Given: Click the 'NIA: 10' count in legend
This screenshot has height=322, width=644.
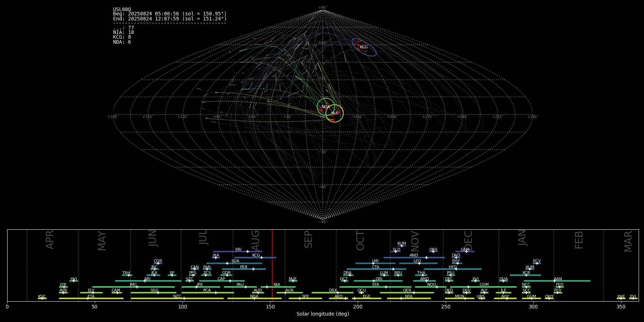Looking at the screenshot, I should tap(123, 33).
